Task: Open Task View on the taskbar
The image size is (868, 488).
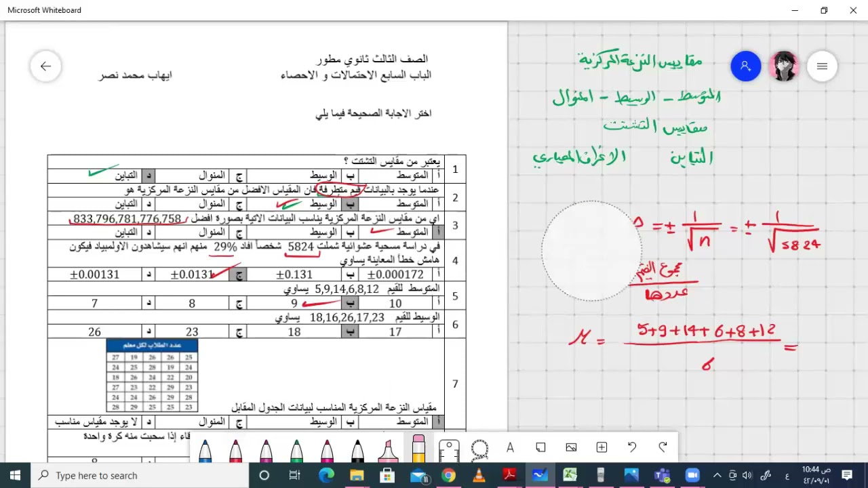Action: tap(295, 475)
